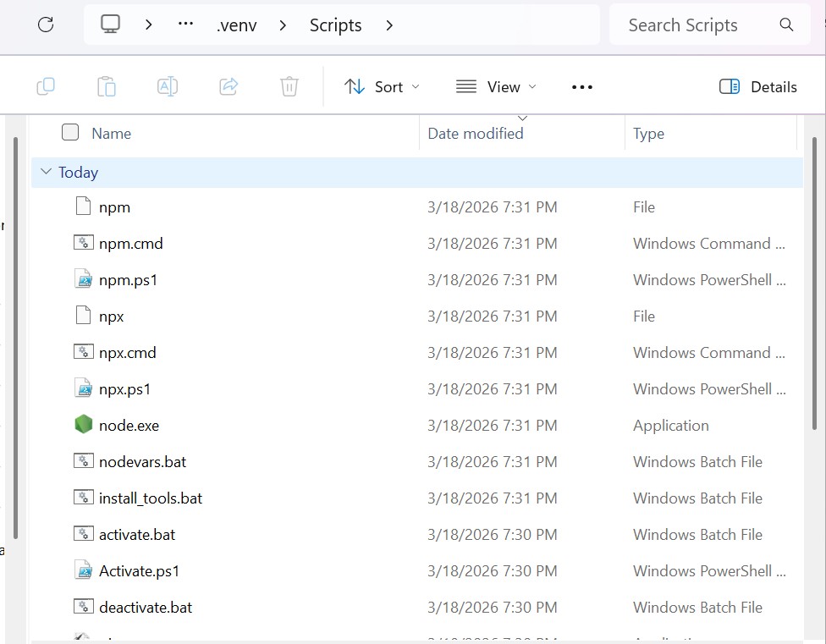Click the deactivate.bat file name

pos(146,608)
